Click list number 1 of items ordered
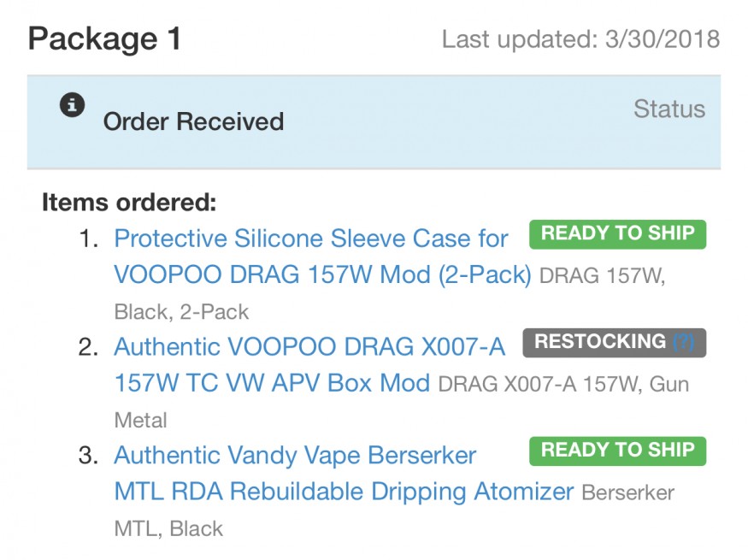Image resolution: width=748 pixels, height=560 pixels. [89, 239]
